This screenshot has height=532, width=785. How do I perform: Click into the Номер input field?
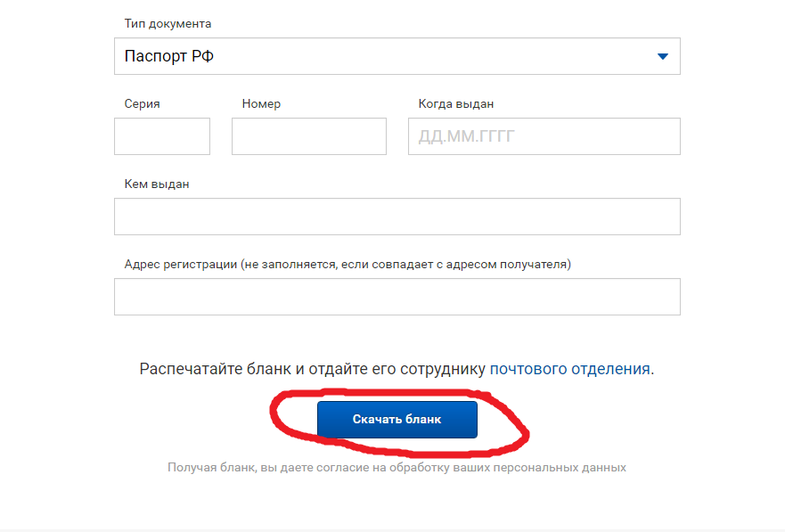coord(308,136)
